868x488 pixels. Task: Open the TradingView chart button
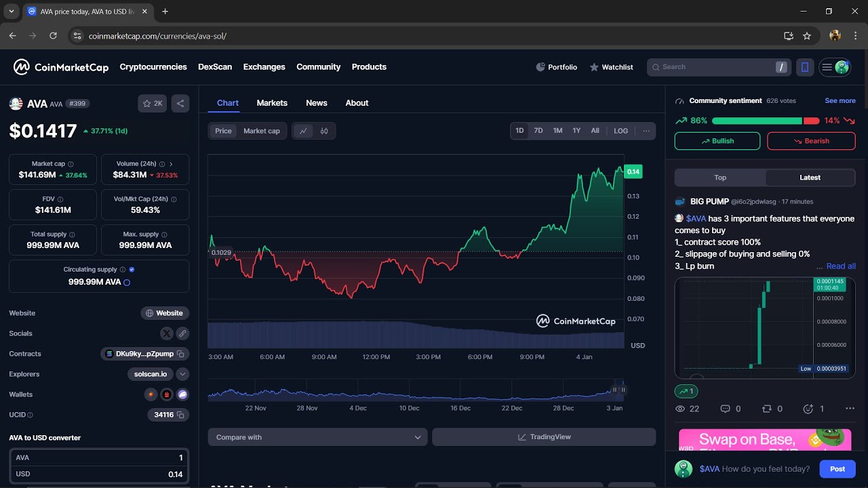pos(544,437)
